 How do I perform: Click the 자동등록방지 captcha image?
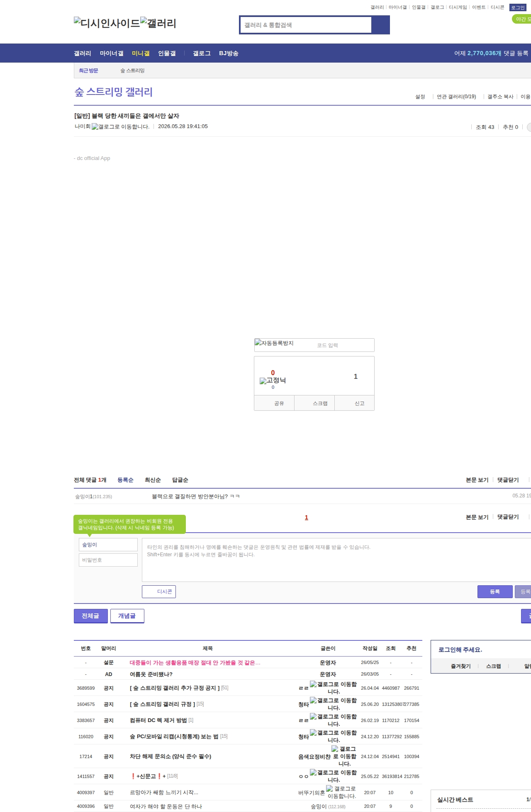274,343
